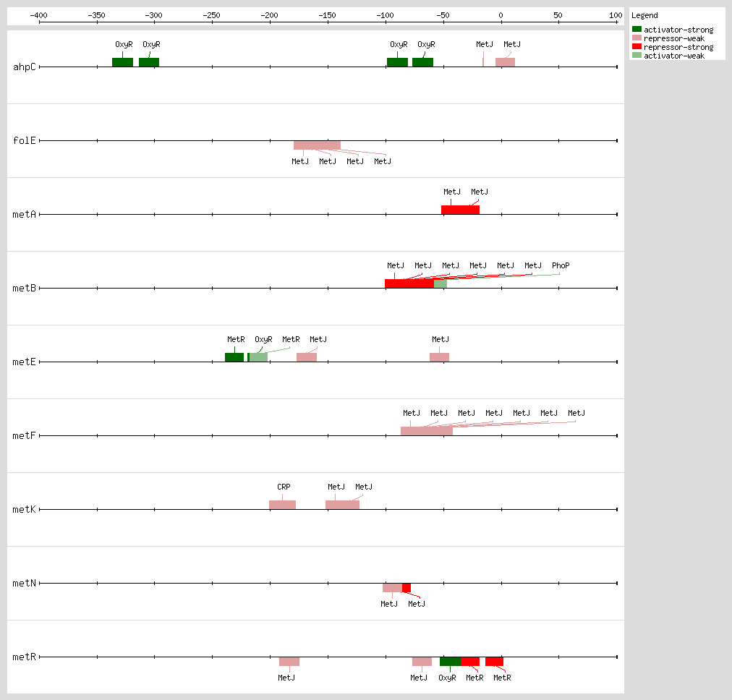Click the 'Legend' heading
732x700 pixels.
(x=644, y=15)
